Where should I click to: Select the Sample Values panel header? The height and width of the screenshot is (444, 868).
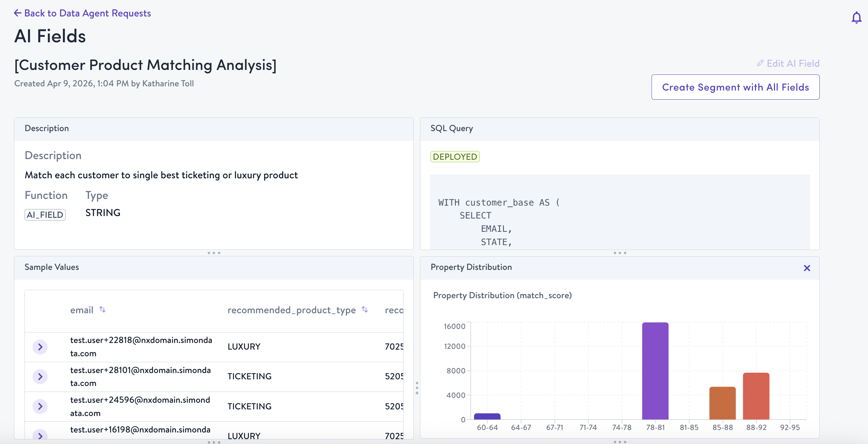pos(52,267)
